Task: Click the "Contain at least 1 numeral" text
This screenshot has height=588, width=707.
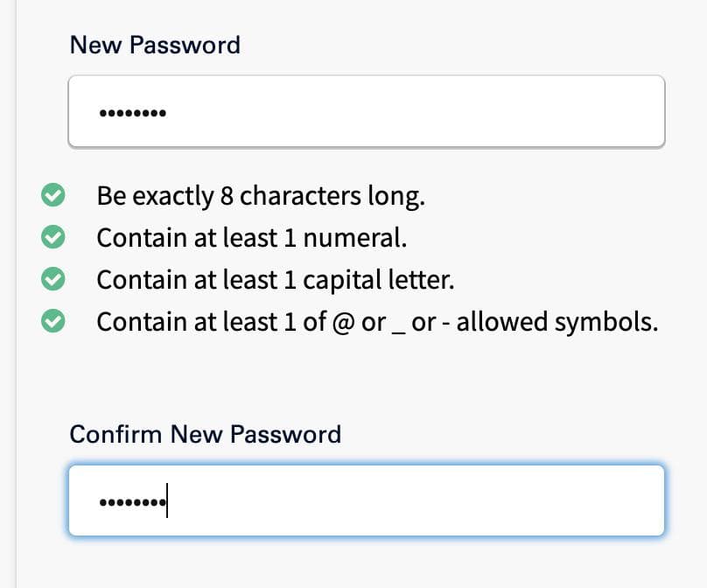Action: [252, 238]
